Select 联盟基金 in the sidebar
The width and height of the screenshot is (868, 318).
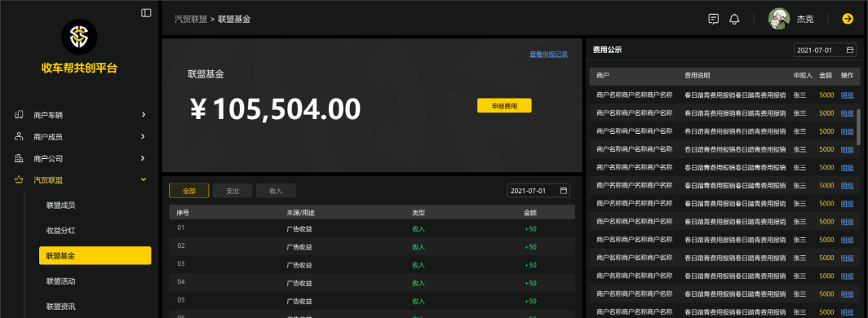click(95, 255)
